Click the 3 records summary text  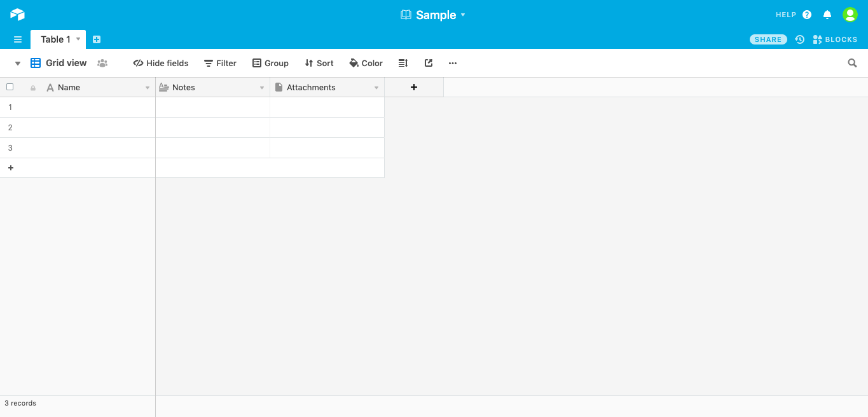20,403
